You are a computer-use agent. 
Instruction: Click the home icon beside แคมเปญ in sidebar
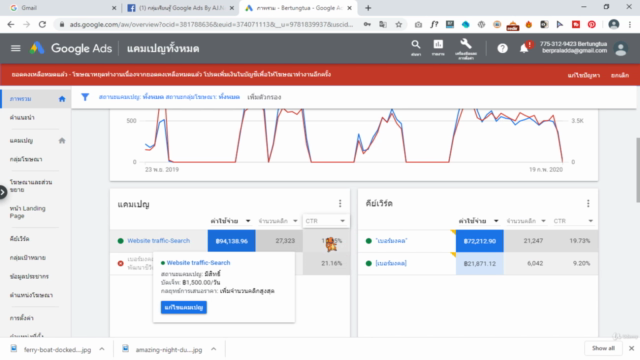click(x=62, y=141)
